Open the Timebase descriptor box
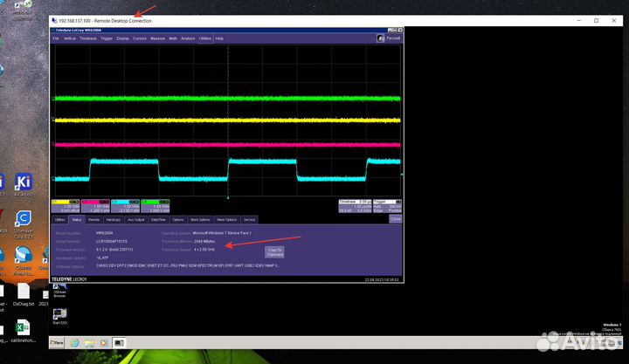Image resolution: width=629 pixels, height=364 pixels. click(x=355, y=206)
